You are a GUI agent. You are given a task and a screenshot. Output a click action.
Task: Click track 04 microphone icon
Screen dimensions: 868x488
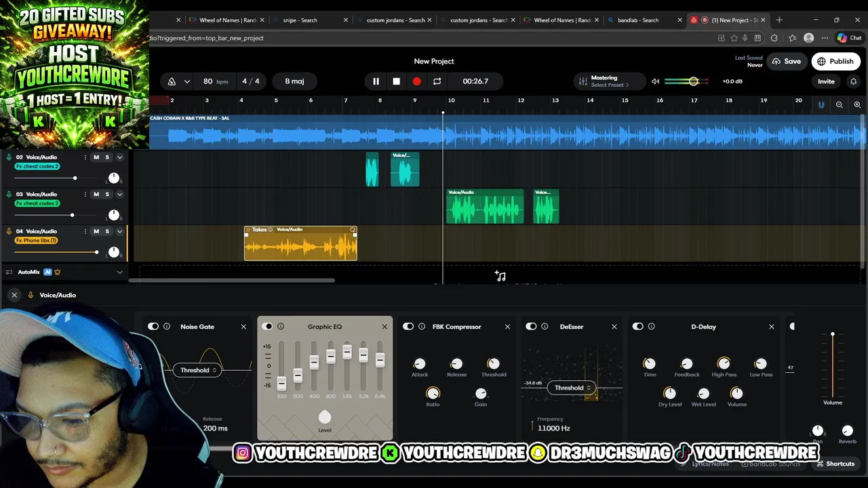point(9,231)
